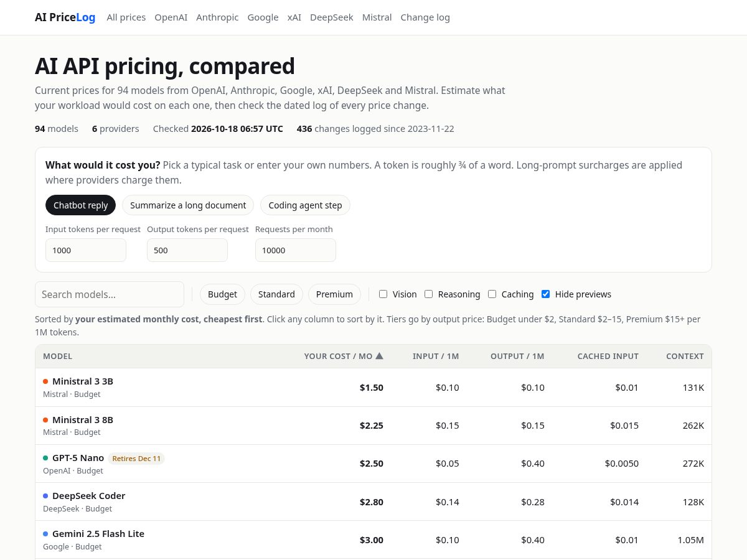Open the xAI pricing page
This screenshot has width=747, height=560.
pyautogui.click(x=294, y=17)
